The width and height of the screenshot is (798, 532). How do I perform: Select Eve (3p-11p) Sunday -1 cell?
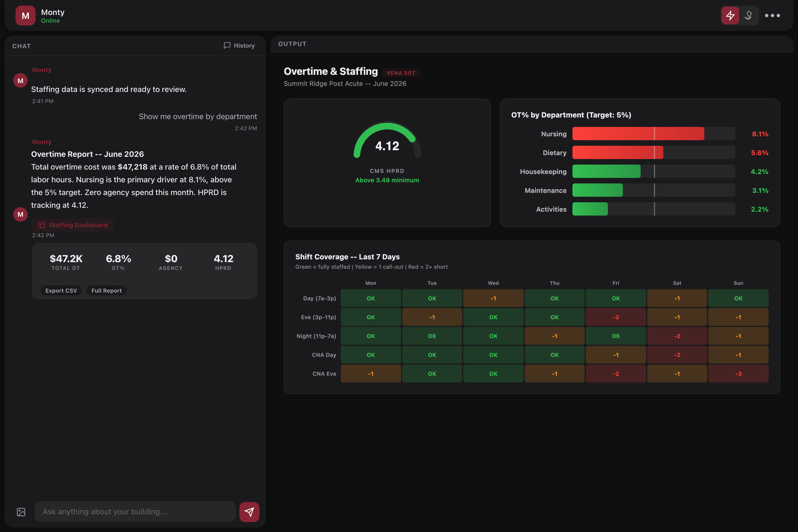pos(738,317)
